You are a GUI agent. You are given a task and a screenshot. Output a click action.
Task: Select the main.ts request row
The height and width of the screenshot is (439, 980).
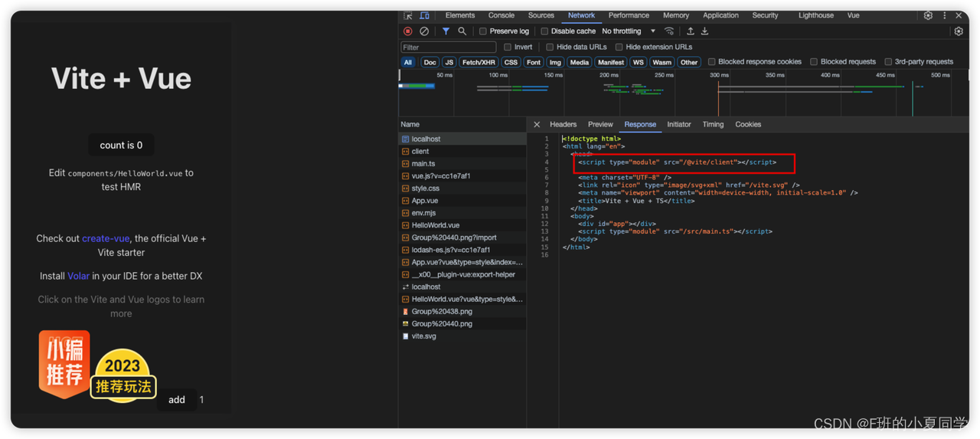click(x=462, y=164)
